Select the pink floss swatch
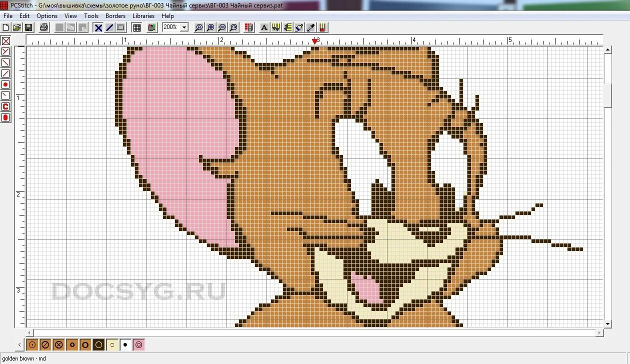Screen dimensions: 630x364 pos(139,344)
